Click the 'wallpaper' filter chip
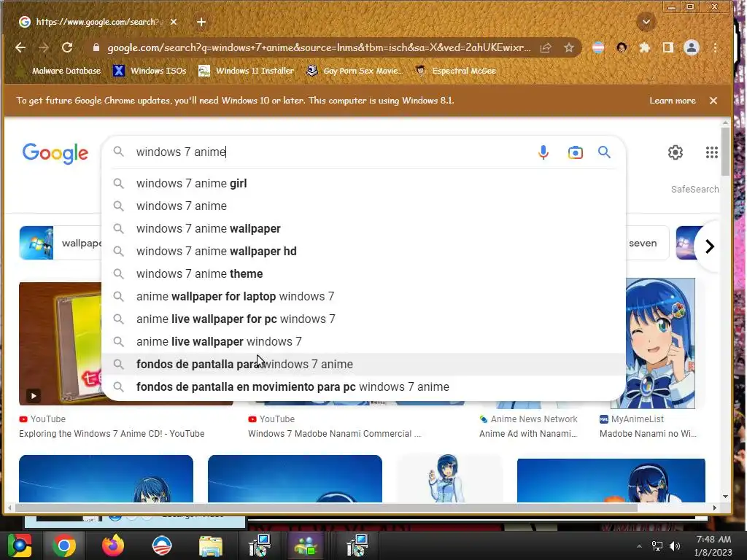 coord(61,243)
